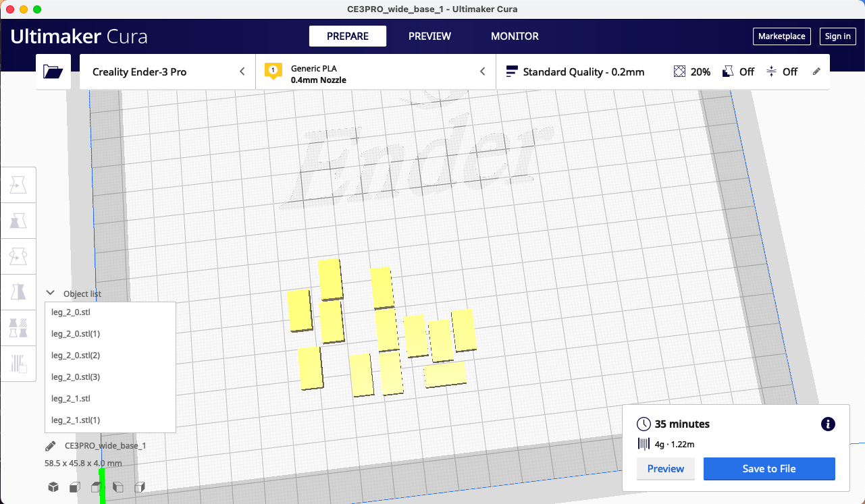Click the 20% infill value
The image size is (865, 504).
point(700,72)
